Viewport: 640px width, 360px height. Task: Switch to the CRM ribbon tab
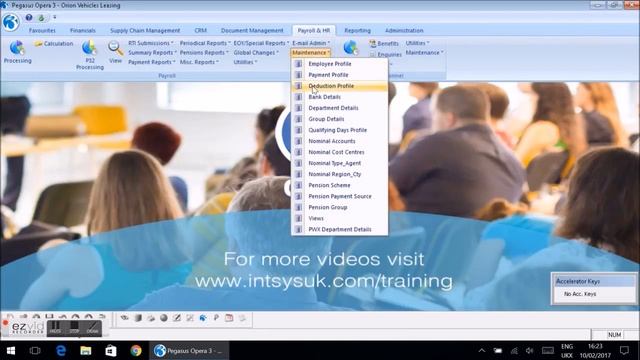[200, 30]
